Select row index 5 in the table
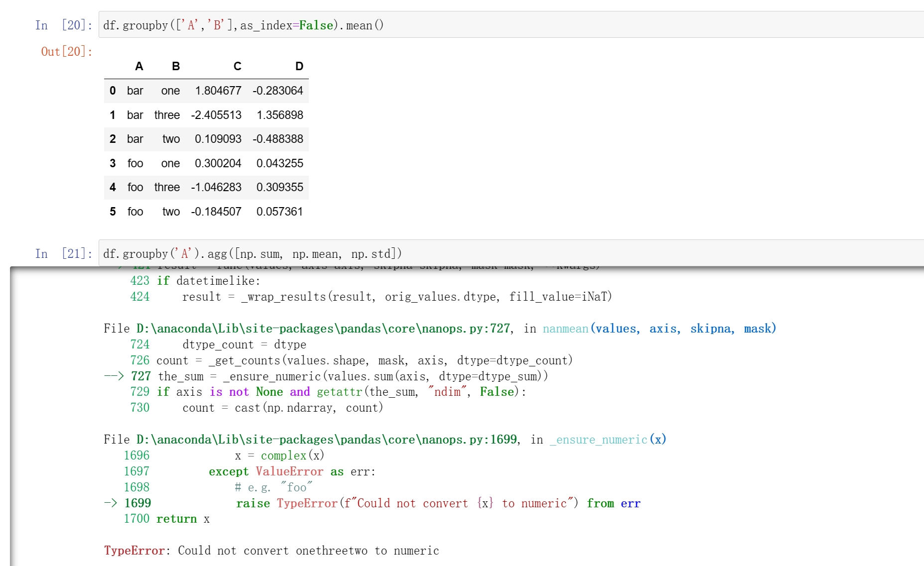 click(x=113, y=212)
